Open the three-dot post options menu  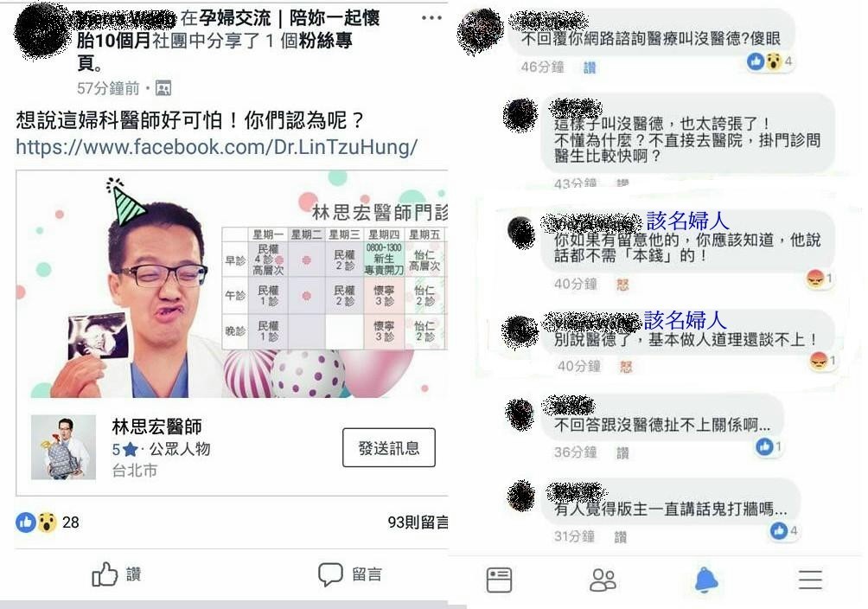(x=431, y=17)
